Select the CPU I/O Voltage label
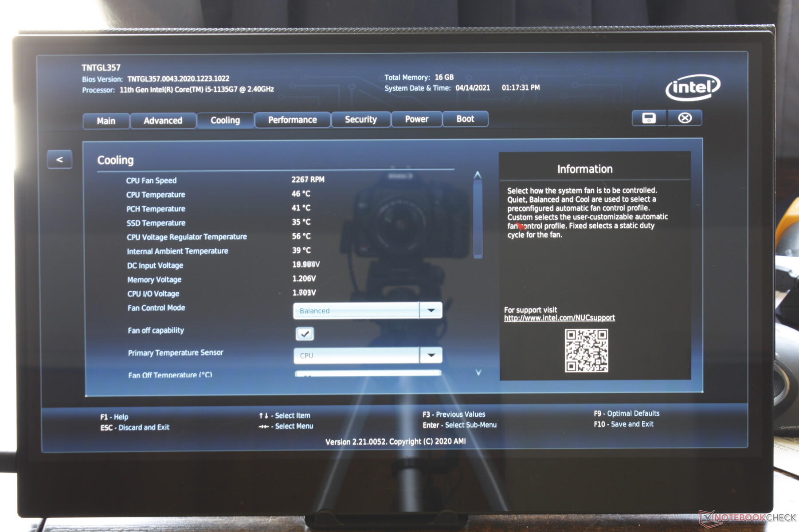Viewport: 799px width, 532px height. click(x=153, y=294)
